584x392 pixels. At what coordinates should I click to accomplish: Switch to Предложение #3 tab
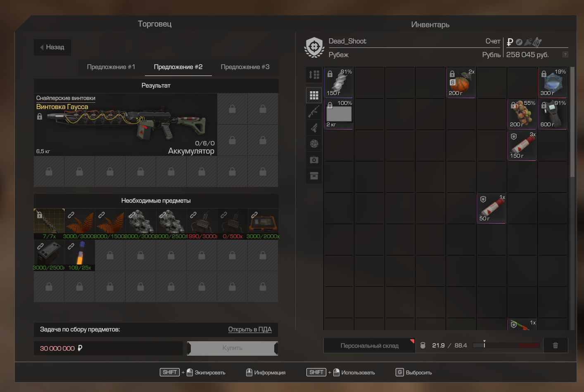coord(245,67)
